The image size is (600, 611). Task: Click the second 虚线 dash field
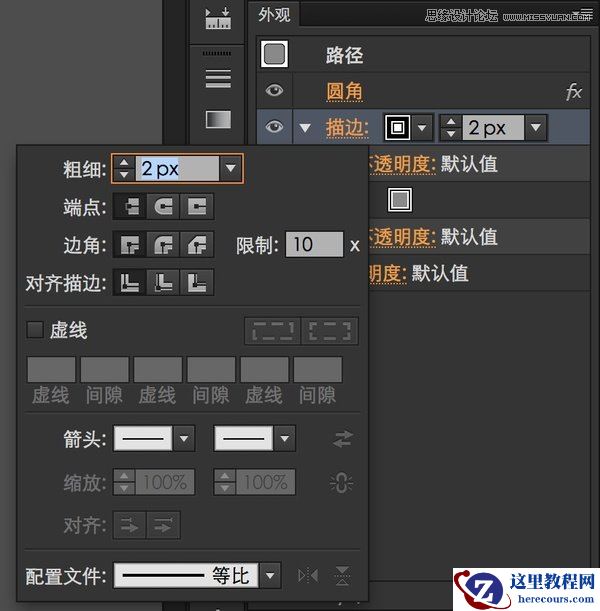(x=158, y=369)
